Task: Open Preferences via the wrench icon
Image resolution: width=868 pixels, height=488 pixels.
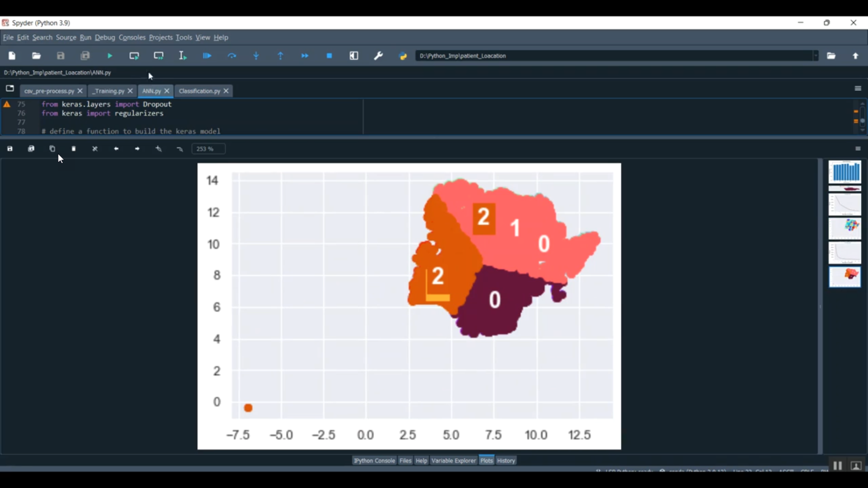Action: point(378,56)
